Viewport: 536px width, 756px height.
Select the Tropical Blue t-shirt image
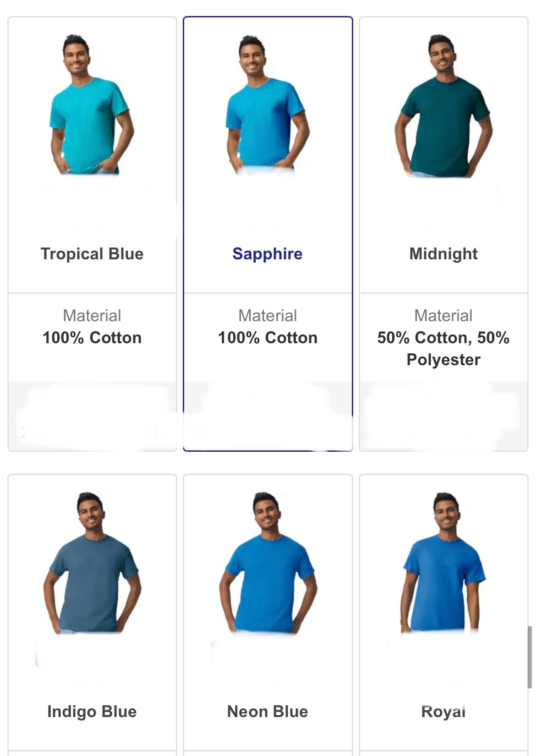pos(92,104)
